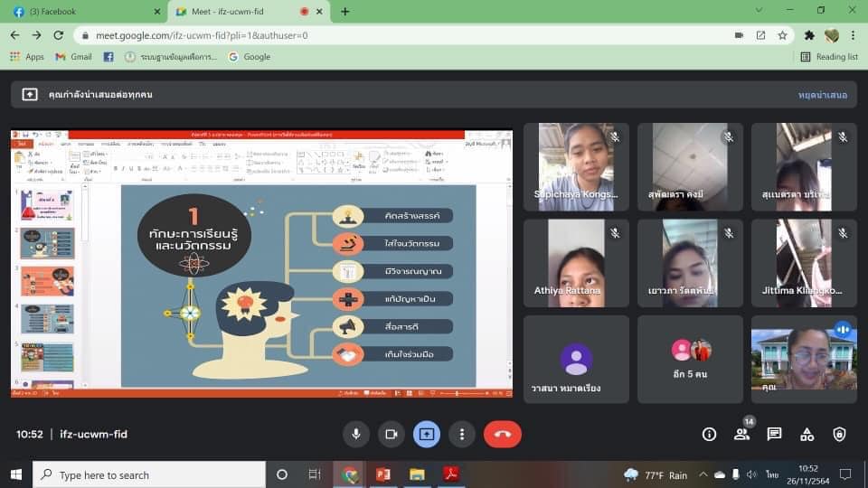This screenshot has width=868, height=488.
Task: Open the activities panel
Action: click(x=807, y=434)
